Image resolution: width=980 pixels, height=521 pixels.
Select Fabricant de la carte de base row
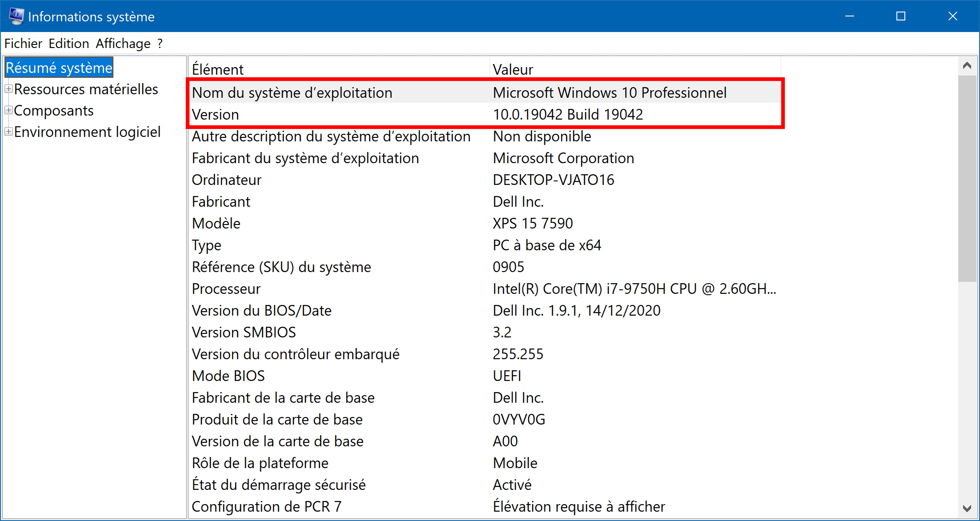[x=485, y=397]
